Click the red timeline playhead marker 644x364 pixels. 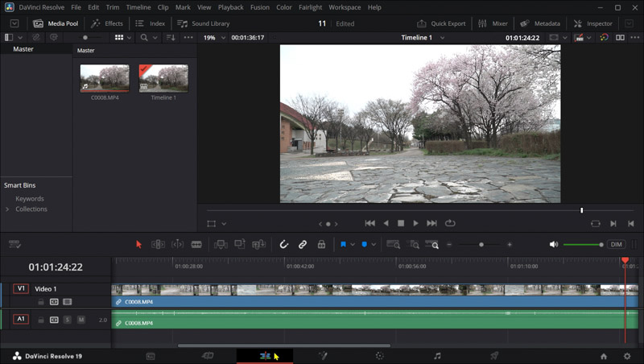click(625, 260)
